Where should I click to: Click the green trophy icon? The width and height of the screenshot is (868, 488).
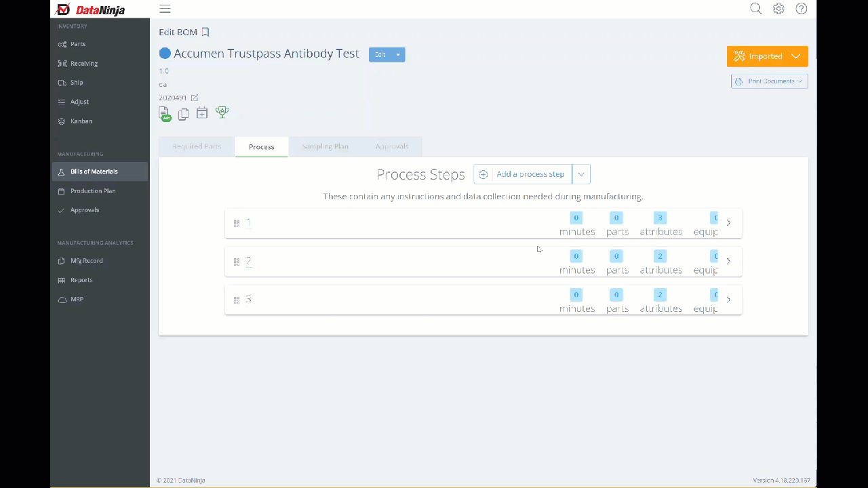click(222, 113)
